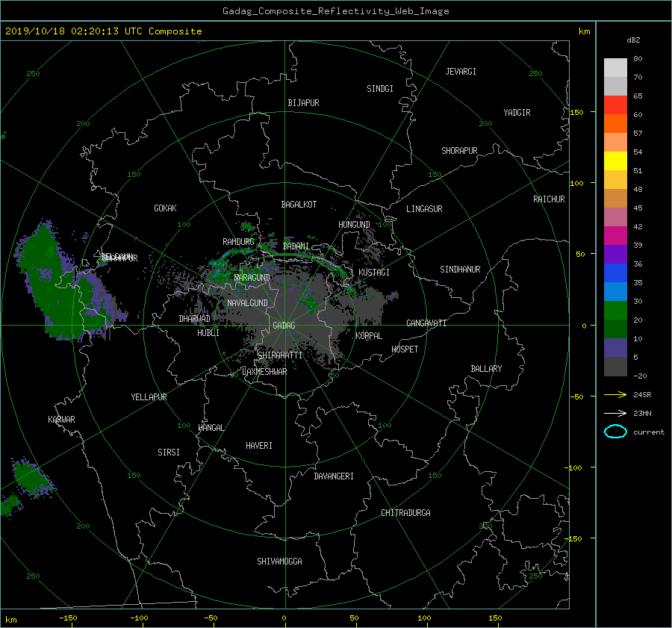Click the white 23MN arrow legend icon
672x628 pixels.
pos(615,413)
